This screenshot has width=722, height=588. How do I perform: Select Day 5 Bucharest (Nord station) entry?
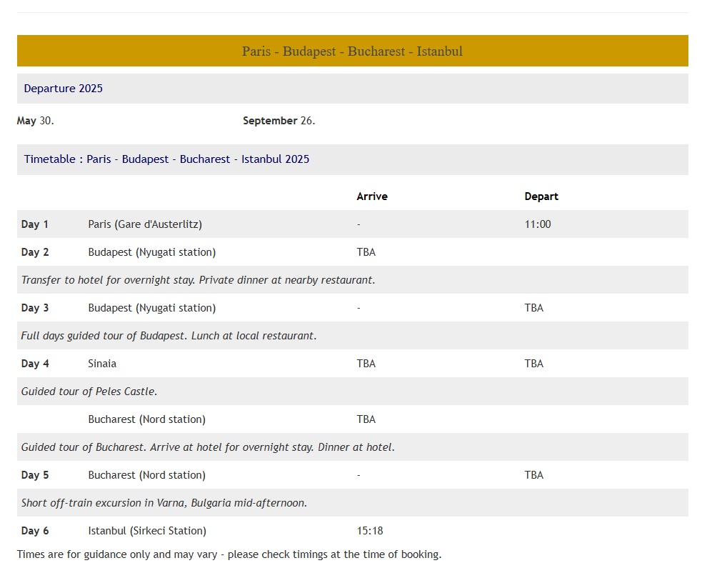[146, 475]
